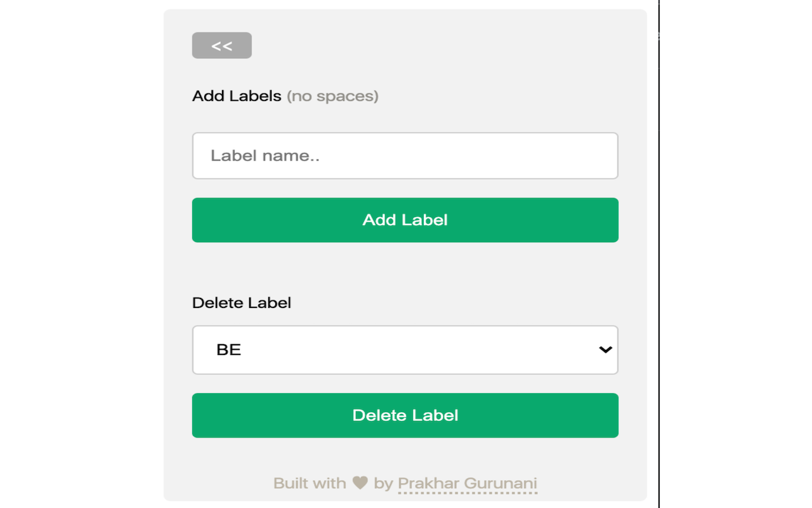Focus the Label name input field
This screenshot has height=508, width=812.
405,156
